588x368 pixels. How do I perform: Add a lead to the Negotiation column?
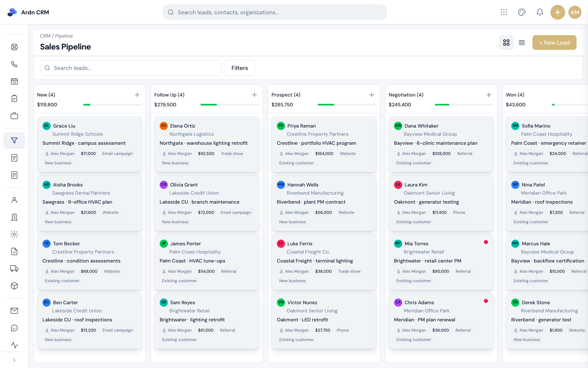[x=489, y=95]
